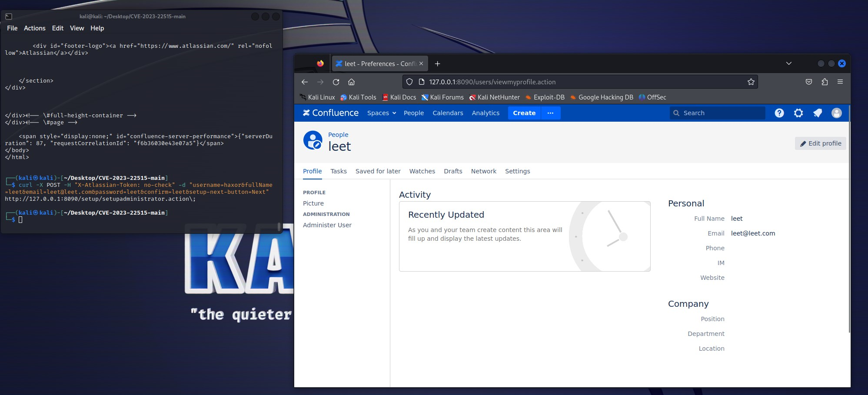Click the terminal prompt cursor line
The width and height of the screenshot is (868, 395).
point(20,220)
